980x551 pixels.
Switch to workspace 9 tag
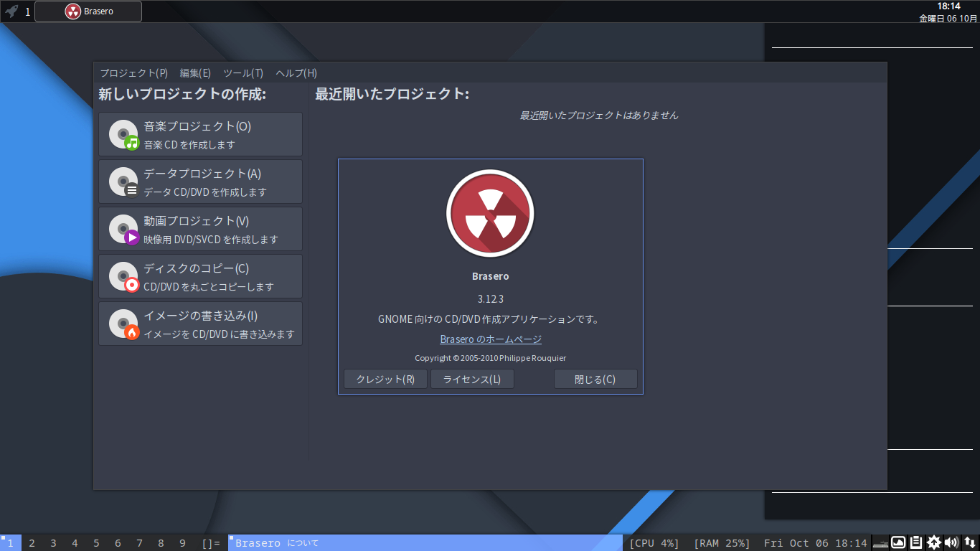183,543
